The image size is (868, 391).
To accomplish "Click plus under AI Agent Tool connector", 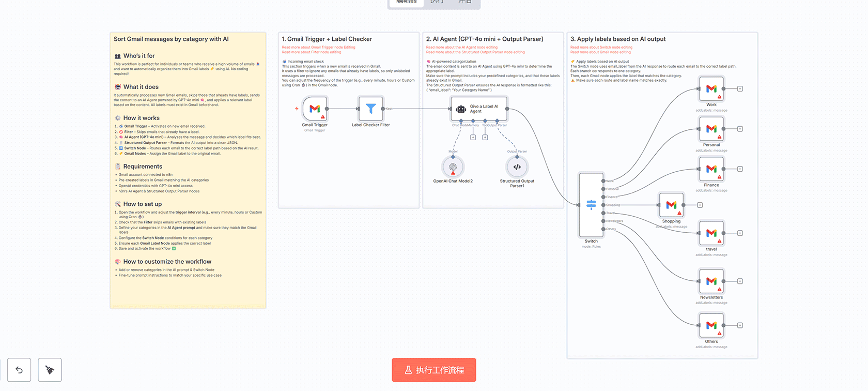I will [x=485, y=138].
